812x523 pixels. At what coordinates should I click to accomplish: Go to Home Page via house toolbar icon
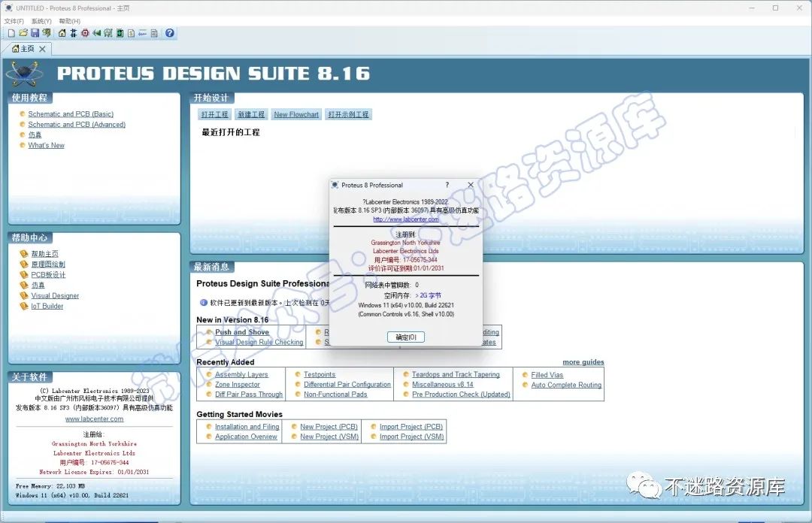point(62,33)
